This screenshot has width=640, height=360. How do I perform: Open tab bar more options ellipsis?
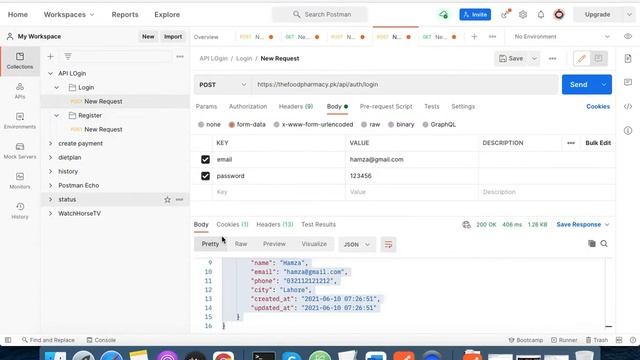(x=492, y=37)
